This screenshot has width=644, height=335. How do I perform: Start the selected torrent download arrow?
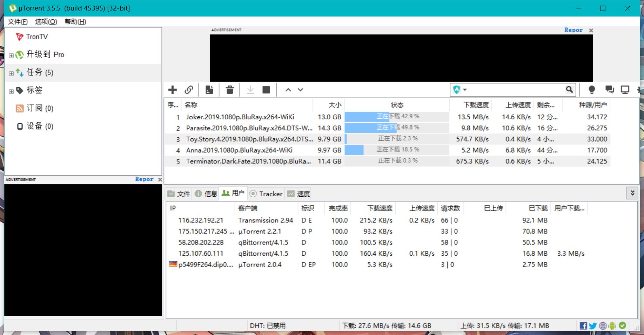coord(250,90)
